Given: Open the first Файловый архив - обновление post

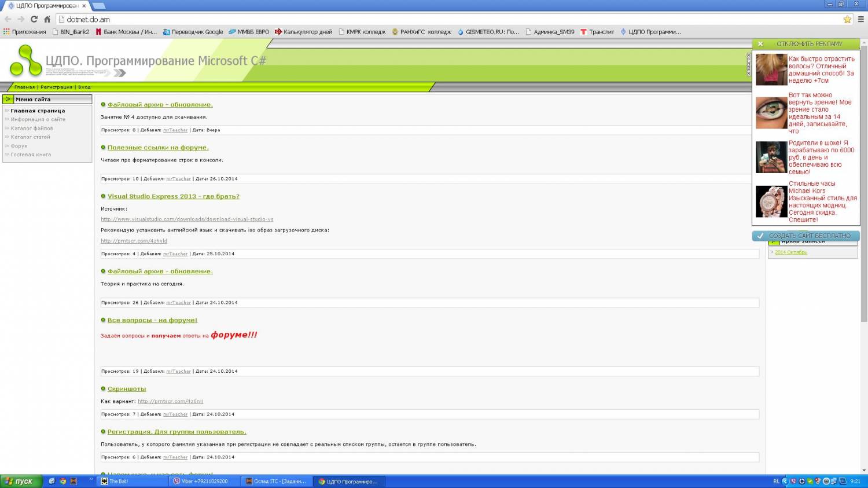Looking at the screenshot, I should coord(160,105).
